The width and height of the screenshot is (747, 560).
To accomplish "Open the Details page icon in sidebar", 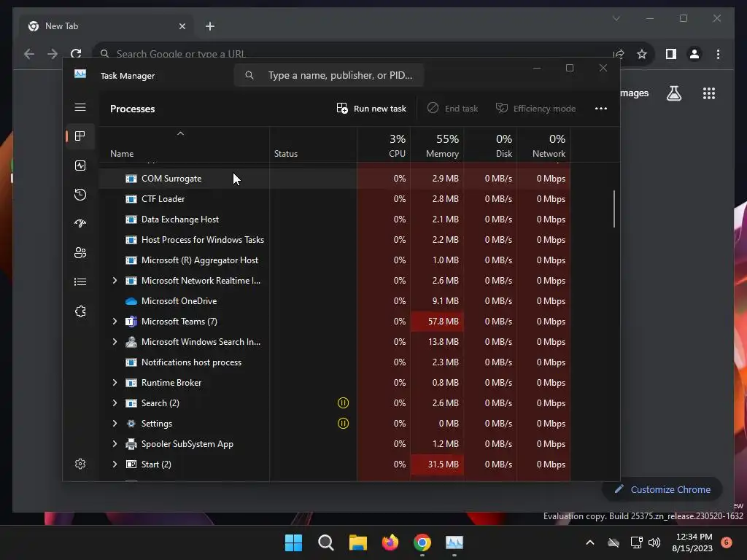I will click(x=80, y=282).
